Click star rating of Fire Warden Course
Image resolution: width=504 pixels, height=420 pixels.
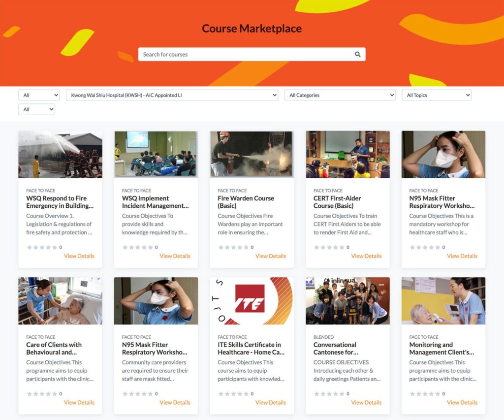(234, 247)
